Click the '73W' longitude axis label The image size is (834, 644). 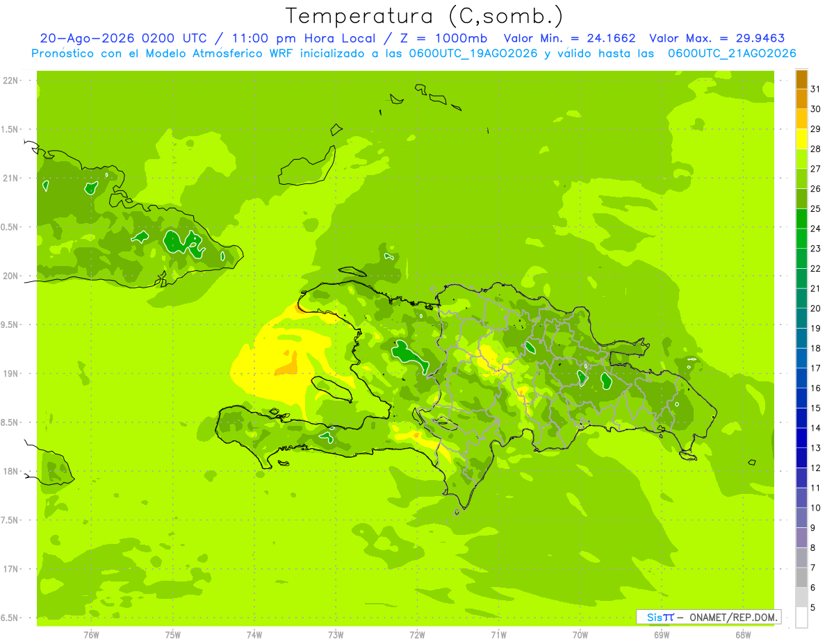336,635
